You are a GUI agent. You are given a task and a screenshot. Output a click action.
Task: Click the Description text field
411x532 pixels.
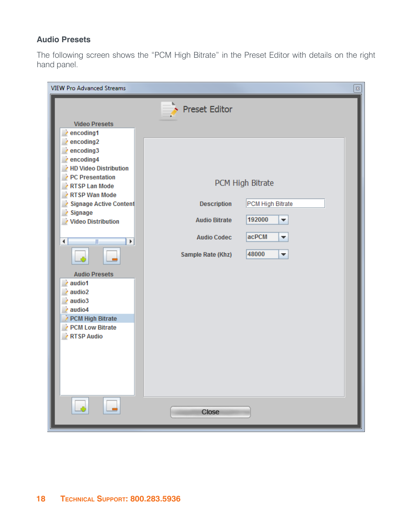tap(285, 203)
